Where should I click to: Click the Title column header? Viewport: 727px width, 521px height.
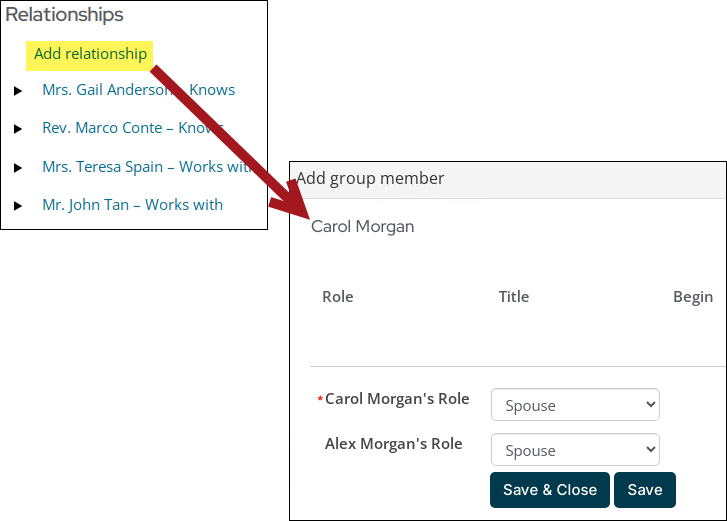click(514, 297)
